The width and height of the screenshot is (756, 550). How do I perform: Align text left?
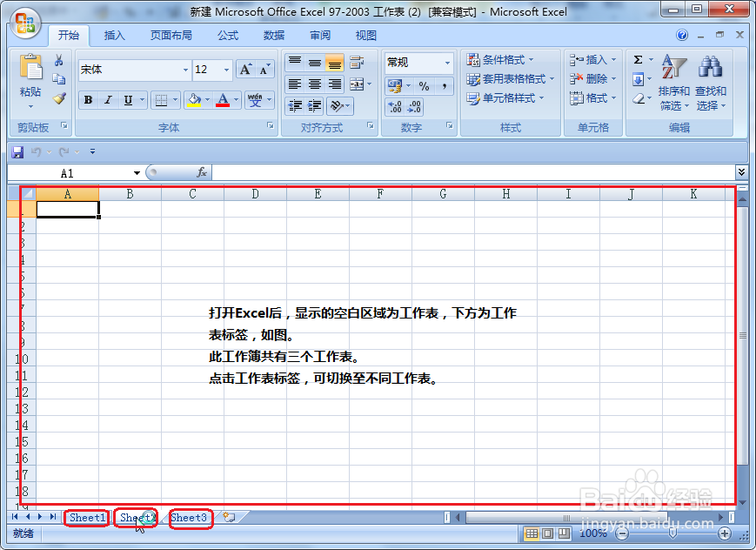pos(295,84)
